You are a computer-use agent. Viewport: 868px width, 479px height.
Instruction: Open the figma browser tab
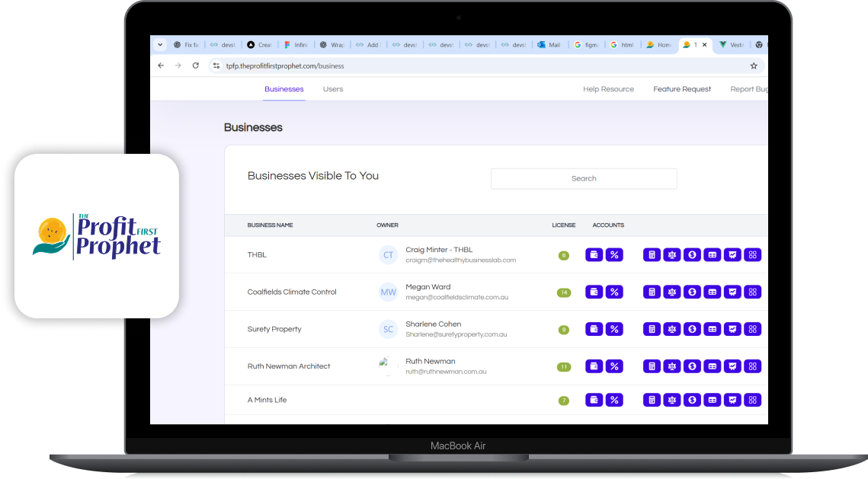pyautogui.click(x=586, y=45)
